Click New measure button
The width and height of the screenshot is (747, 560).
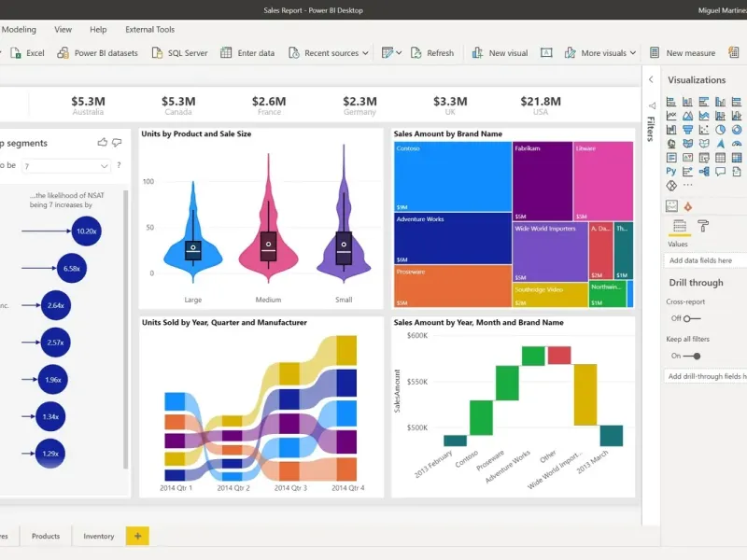tap(683, 53)
